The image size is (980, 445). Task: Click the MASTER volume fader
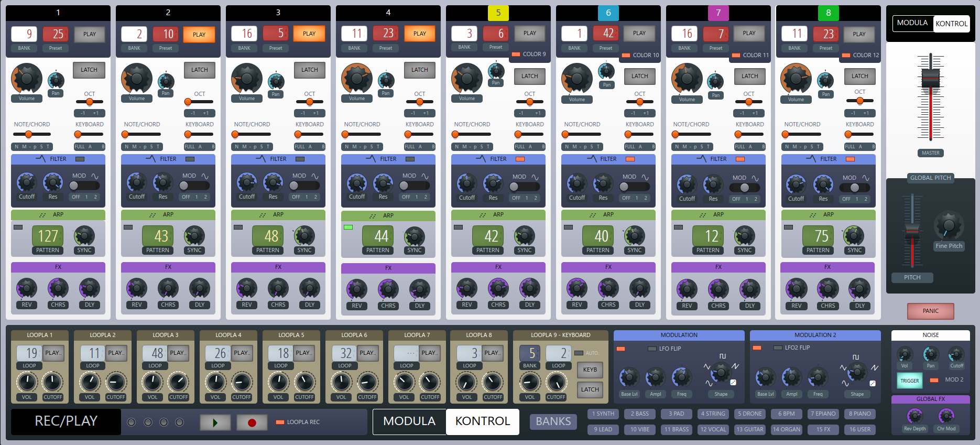[x=931, y=79]
